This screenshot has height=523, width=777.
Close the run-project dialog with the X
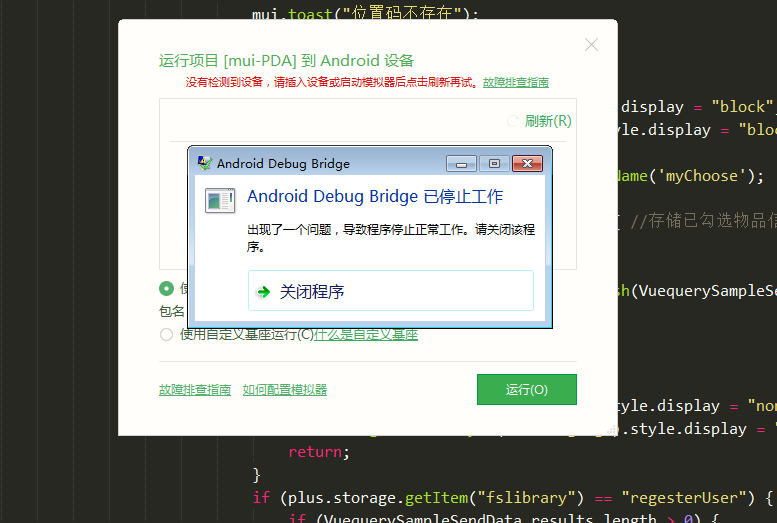click(x=591, y=45)
